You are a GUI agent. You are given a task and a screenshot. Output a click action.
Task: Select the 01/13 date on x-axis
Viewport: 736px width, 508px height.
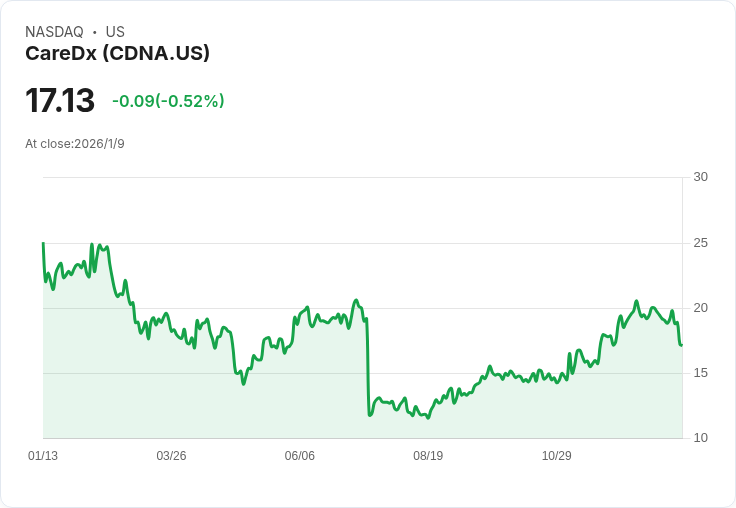(43, 456)
